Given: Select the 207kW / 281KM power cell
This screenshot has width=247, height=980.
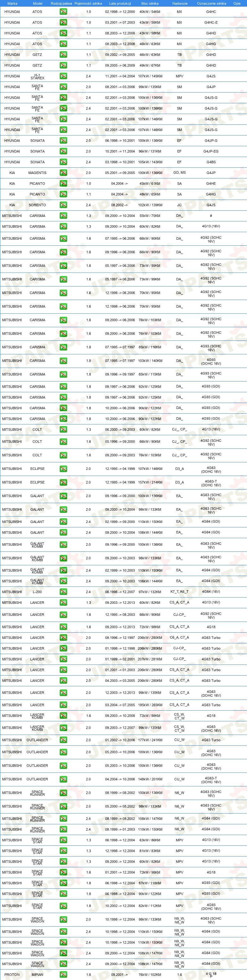Looking at the screenshot, I should 150,659.
